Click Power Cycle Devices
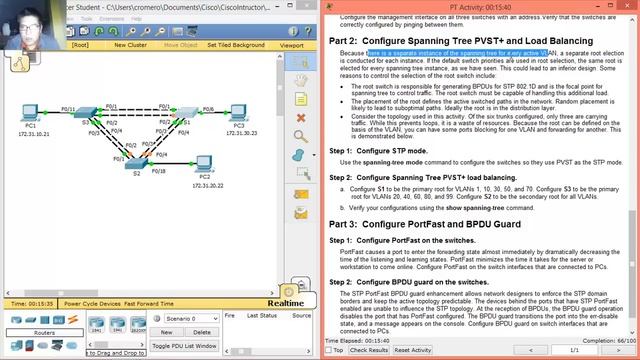 (x=92, y=304)
